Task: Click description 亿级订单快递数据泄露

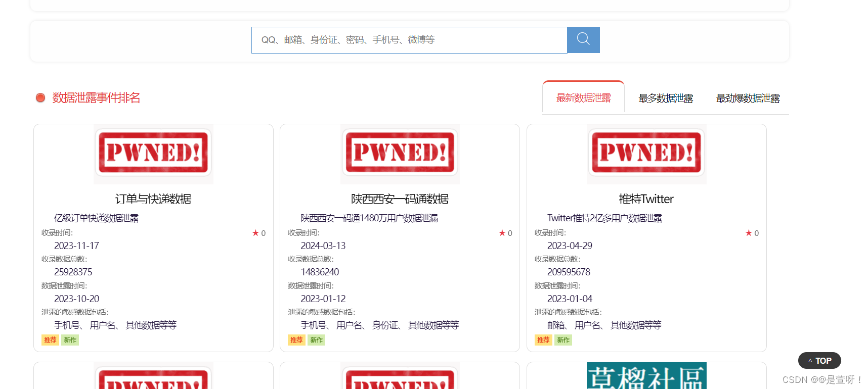Action: (96, 218)
